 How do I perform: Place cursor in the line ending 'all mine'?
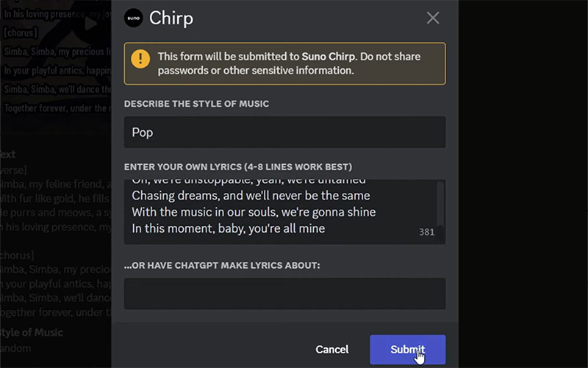(x=228, y=228)
